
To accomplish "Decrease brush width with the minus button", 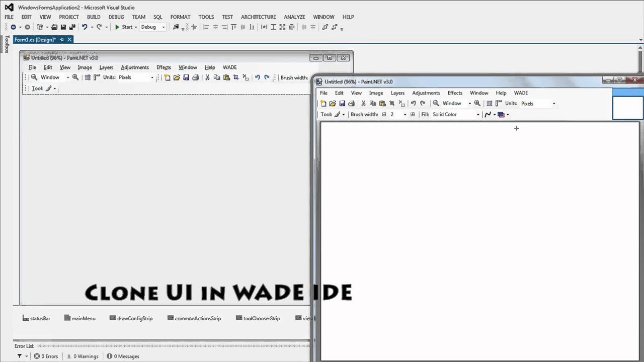I will tap(384, 115).
